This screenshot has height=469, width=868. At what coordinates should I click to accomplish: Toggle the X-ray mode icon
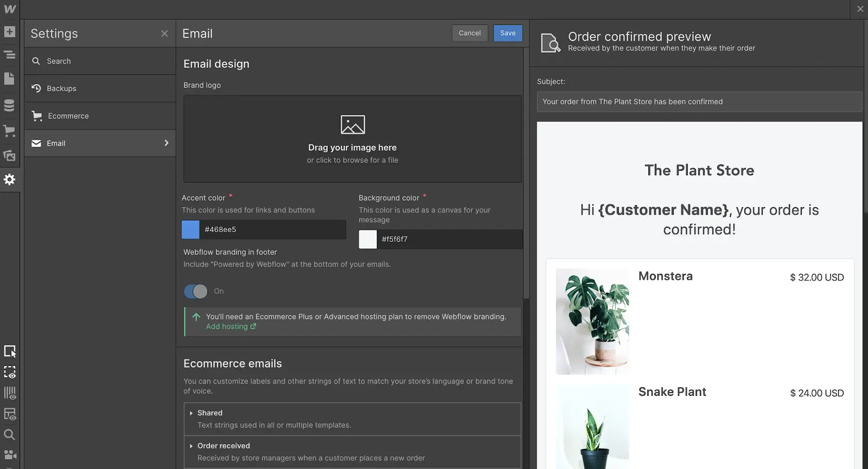pos(10,414)
